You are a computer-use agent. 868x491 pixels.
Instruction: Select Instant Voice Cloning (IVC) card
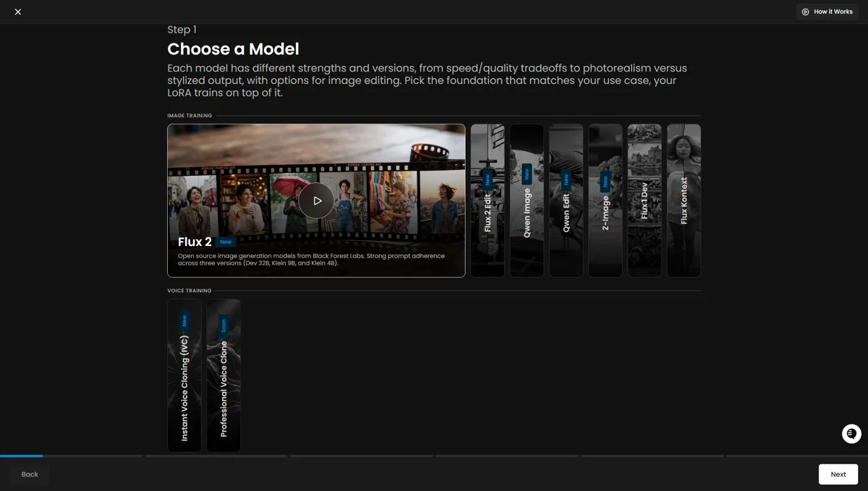184,375
